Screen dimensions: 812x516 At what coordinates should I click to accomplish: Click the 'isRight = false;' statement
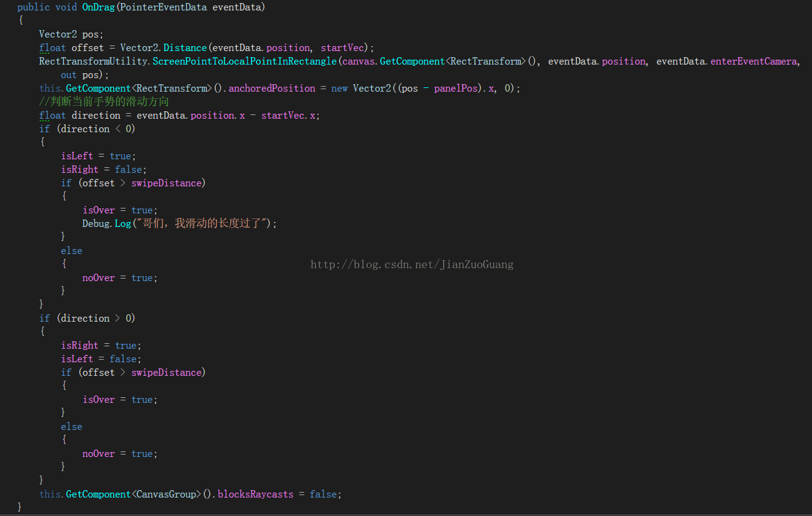click(104, 170)
